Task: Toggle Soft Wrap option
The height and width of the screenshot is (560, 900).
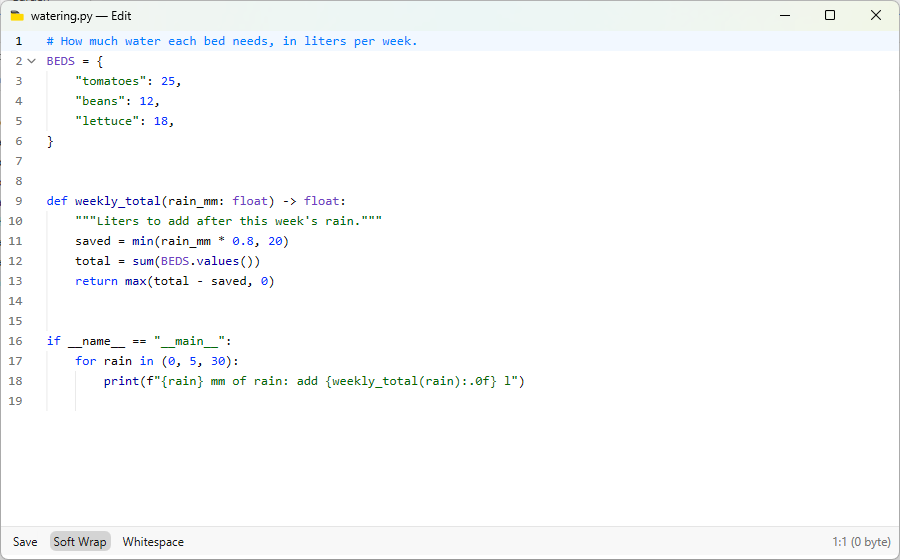Action: point(80,542)
